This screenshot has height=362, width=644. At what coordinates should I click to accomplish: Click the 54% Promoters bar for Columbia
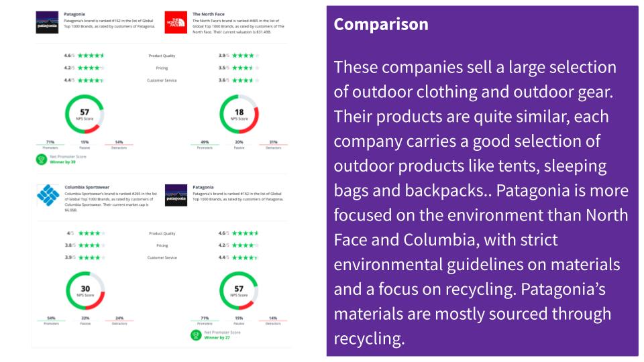point(50,319)
